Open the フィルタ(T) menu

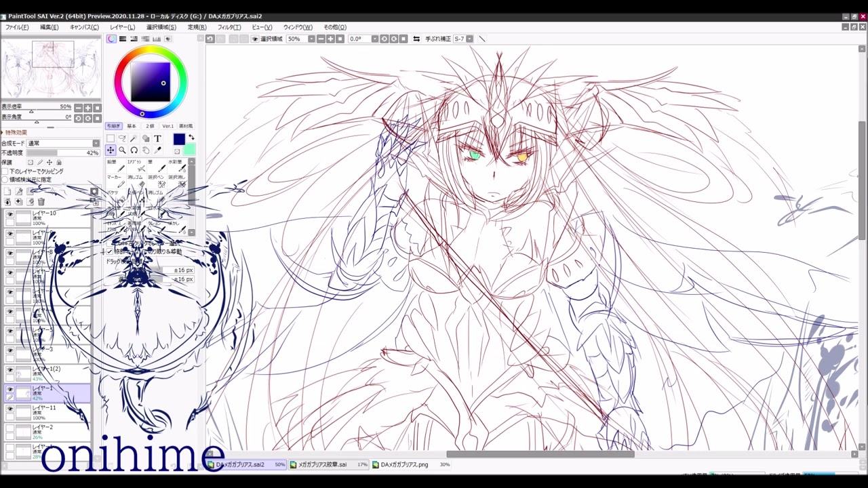(229, 27)
